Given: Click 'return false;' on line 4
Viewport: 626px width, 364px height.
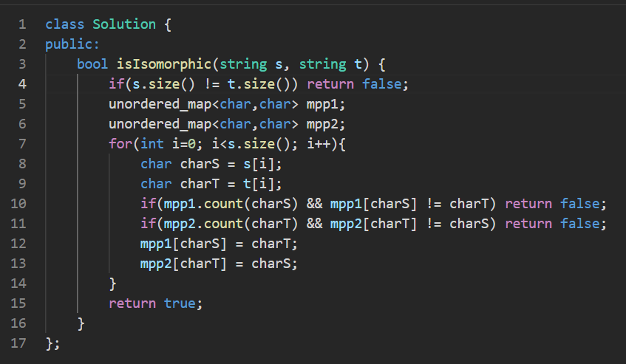Looking at the screenshot, I should [358, 84].
